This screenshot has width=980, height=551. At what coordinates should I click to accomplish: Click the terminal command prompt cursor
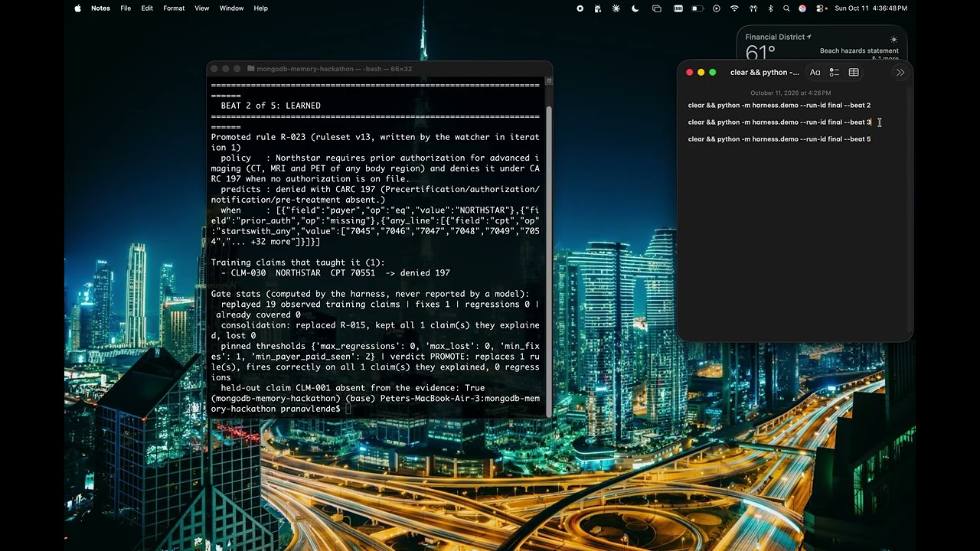click(x=348, y=409)
